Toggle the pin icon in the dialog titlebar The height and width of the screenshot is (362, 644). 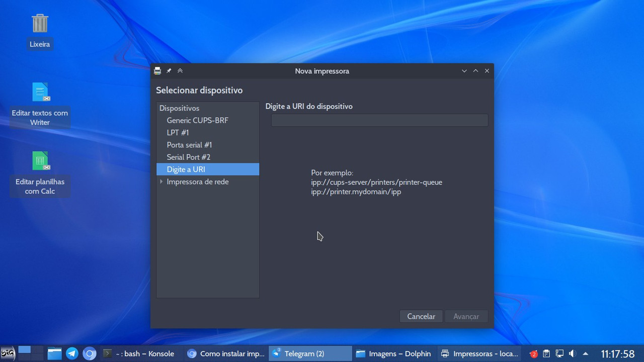click(x=169, y=71)
